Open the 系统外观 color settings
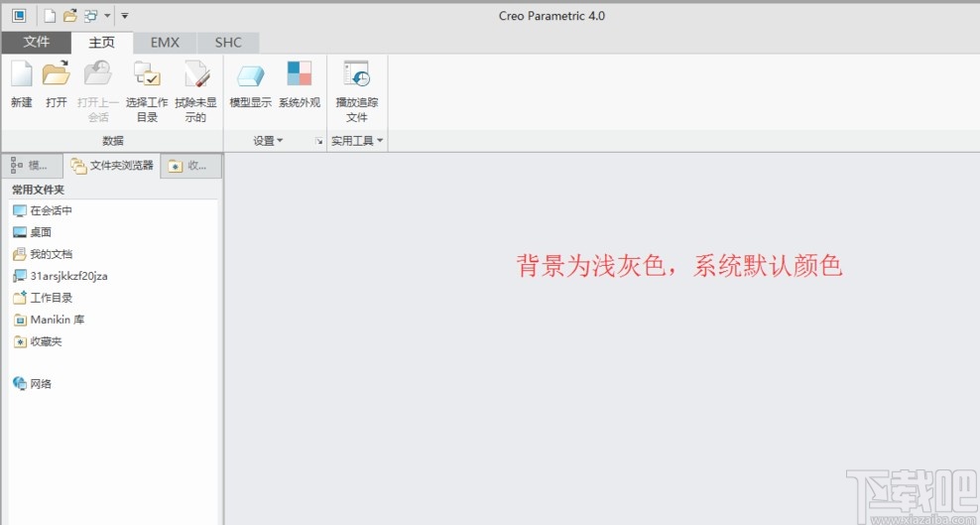The width and height of the screenshot is (980, 525). click(300, 84)
